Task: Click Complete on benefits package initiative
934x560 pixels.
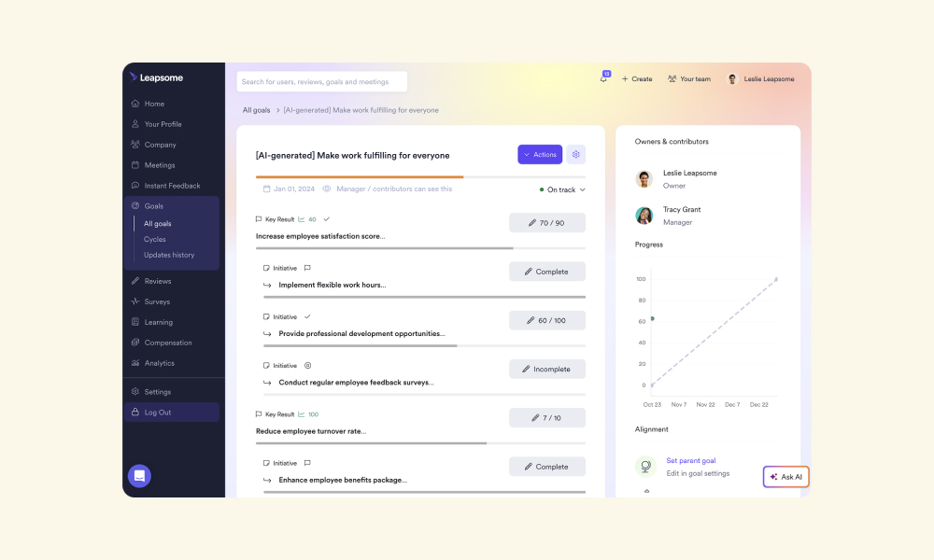Action: (x=546, y=467)
